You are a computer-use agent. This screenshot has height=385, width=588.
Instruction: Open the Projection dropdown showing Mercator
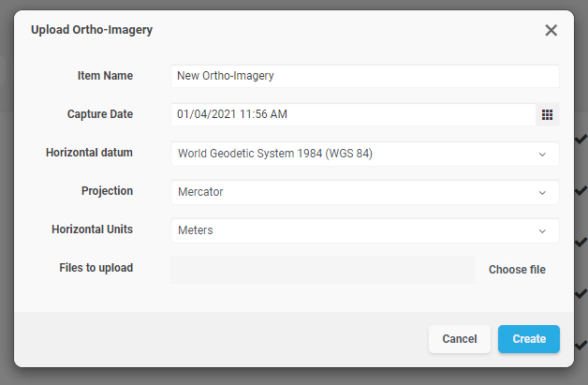coord(365,193)
